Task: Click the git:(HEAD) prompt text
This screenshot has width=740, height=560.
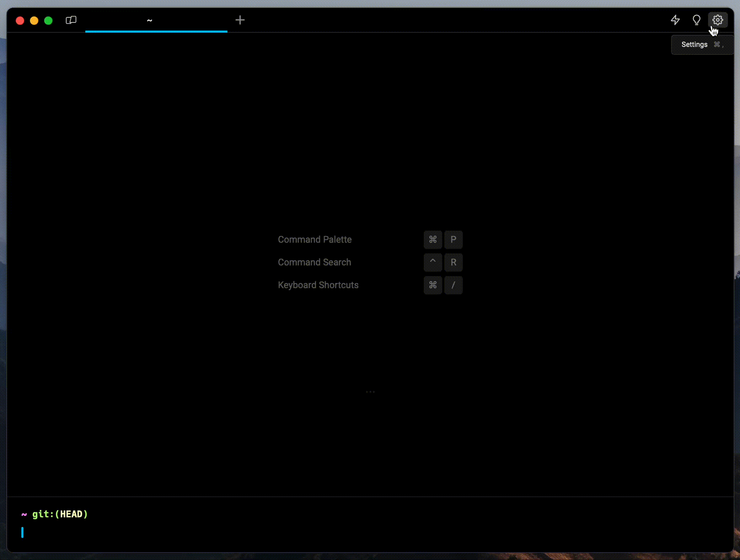Action: (60, 514)
